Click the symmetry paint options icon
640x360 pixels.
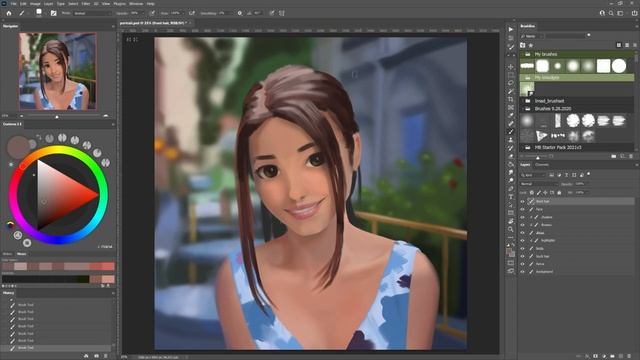282,13
